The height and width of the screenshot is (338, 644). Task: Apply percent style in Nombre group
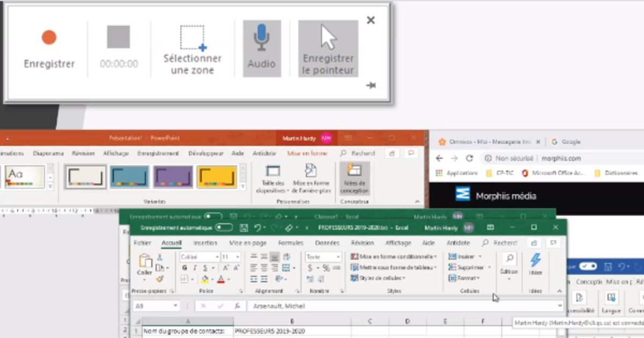[x=326, y=268]
